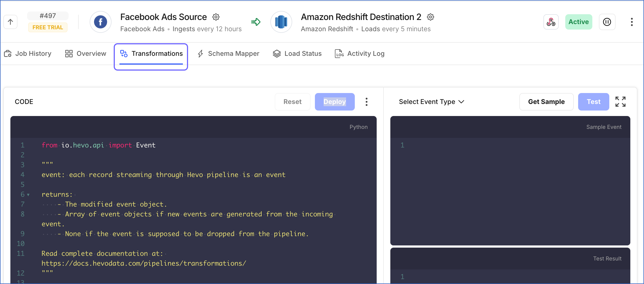Image resolution: width=644 pixels, height=284 pixels.
Task: Open Amazon Redshift Destination settings gear
Action: [431, 17]
